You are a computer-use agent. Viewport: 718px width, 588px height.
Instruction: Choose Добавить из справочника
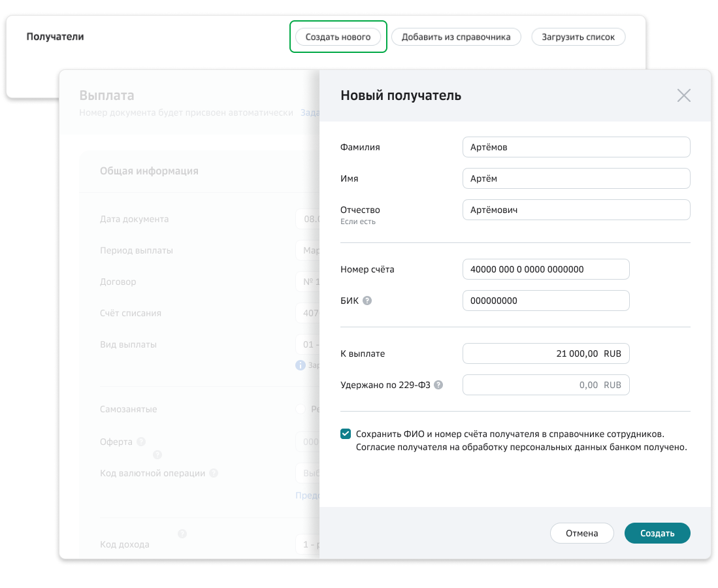pyautogui.click(x=456, y=37)
